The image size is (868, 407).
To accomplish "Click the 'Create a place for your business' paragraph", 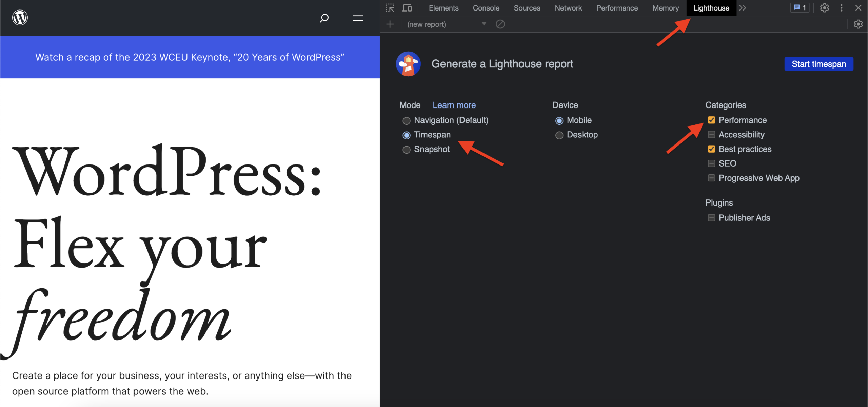I will (182, 383).
